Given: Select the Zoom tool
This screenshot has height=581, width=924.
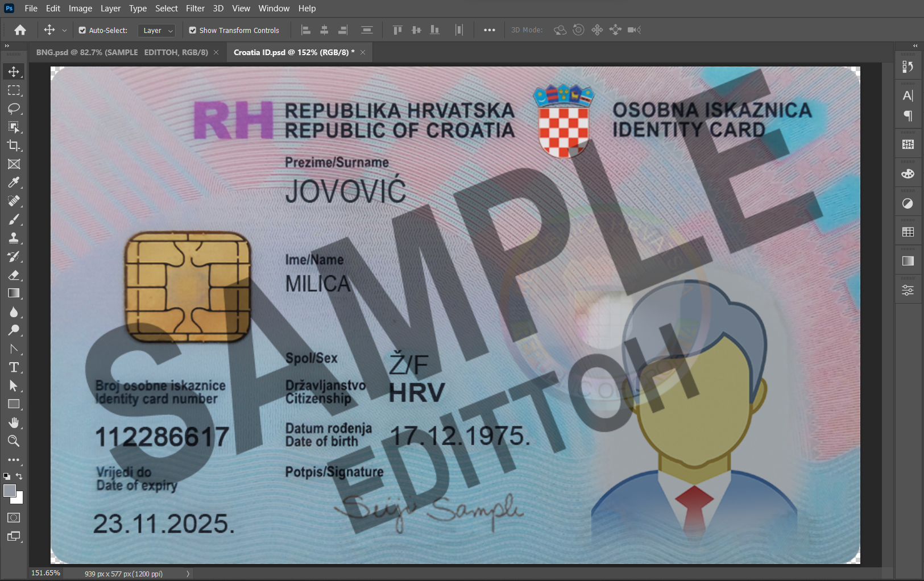Looking at the screenshot, I should [x=14, y=441].
